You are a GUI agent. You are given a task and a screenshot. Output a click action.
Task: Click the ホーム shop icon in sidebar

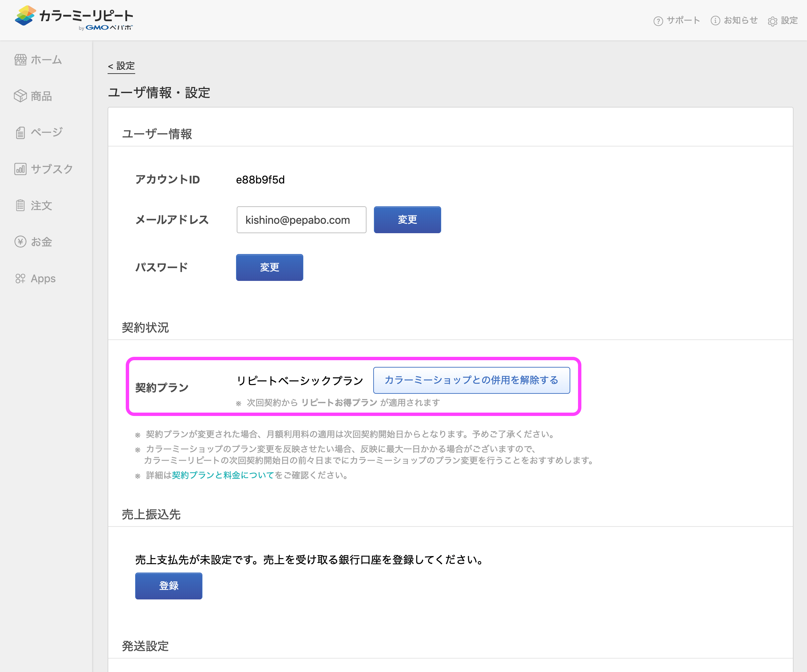click(21, 60)
